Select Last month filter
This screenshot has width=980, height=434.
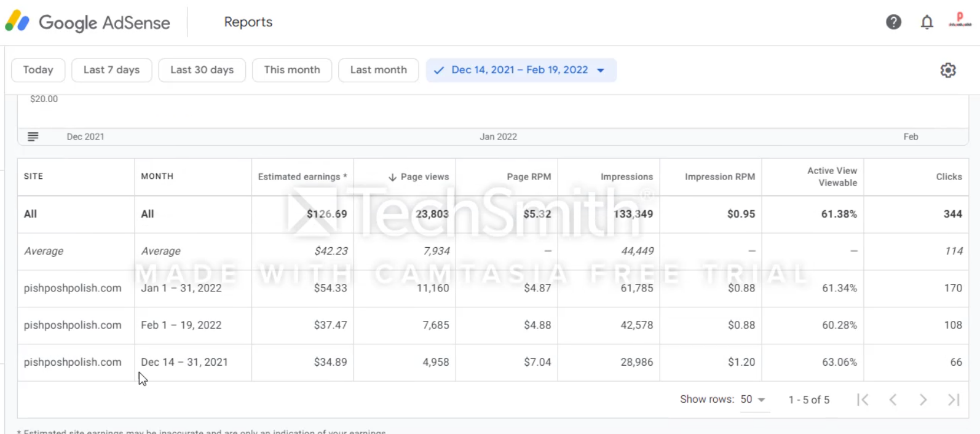coord(379,70)
